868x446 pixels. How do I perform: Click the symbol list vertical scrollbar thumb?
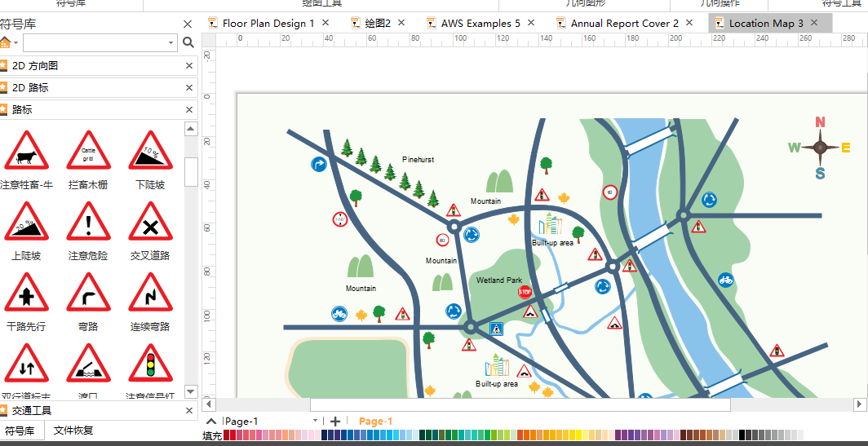coord(191,172)
